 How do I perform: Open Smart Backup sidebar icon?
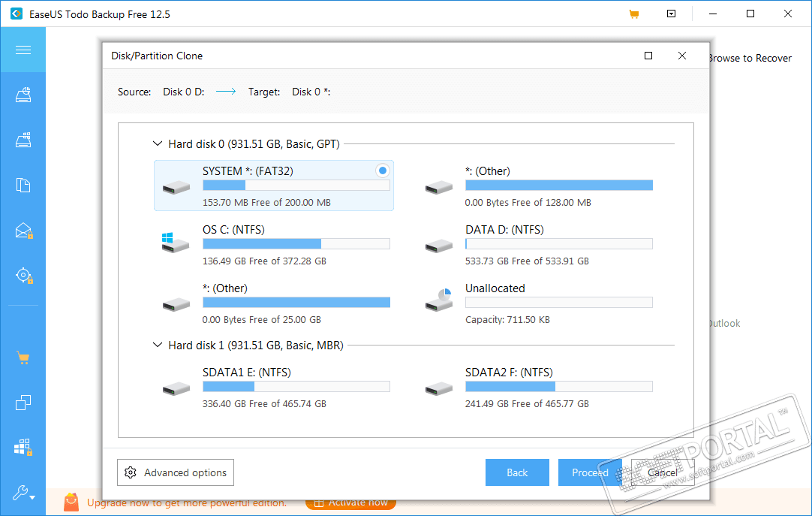pyautogui.click(x=24, y=275)
